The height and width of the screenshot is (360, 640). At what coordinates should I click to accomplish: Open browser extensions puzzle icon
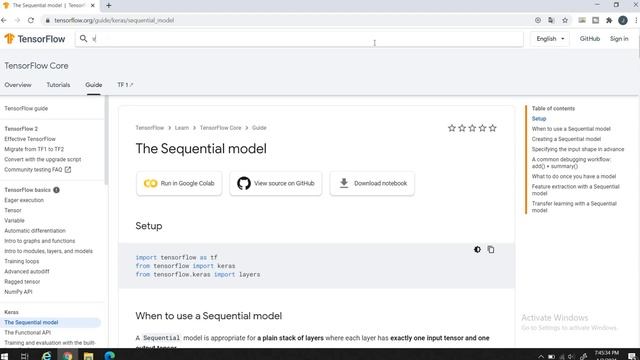(x=609, y=20)
